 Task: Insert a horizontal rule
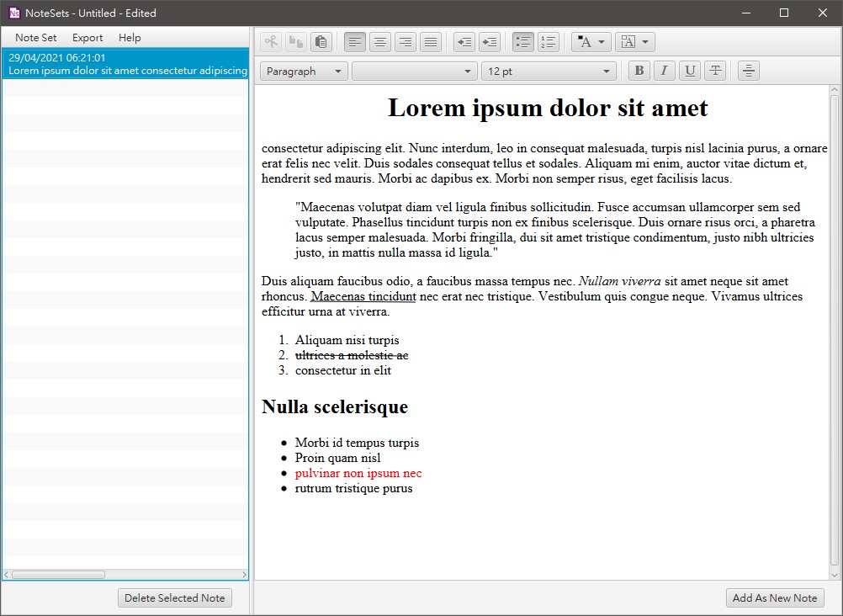[749, 72]
